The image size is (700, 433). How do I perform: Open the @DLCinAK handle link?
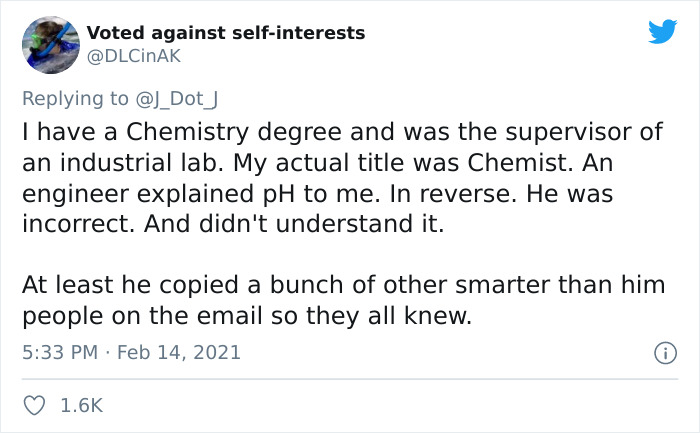tap(133, 56)
